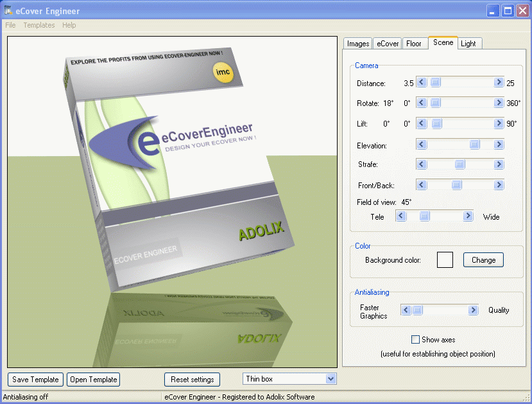Click the Reset settings button
Image resolution: width=532 pixels, height=404 pixels.
coord(192,379)
